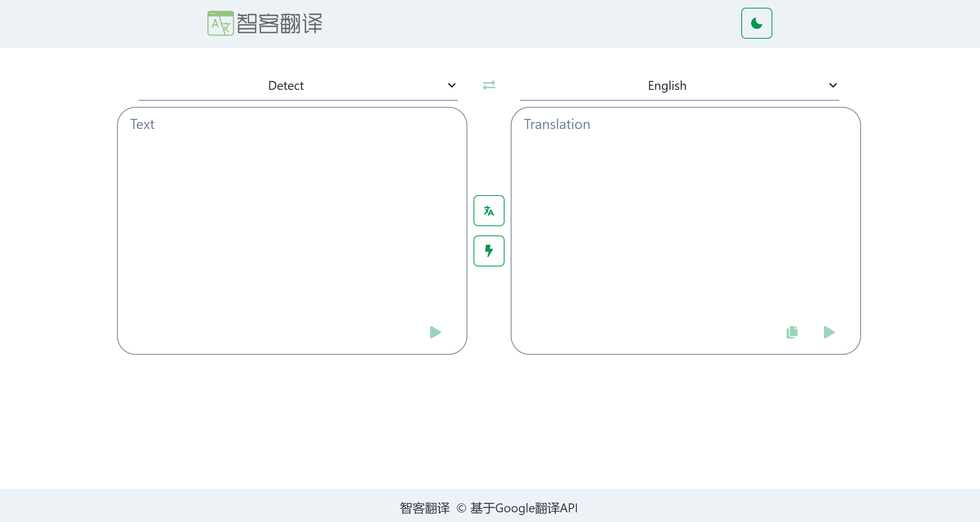Open the English target language dropdown
Screen dimensions: 980x522
[x=667, y=86]
